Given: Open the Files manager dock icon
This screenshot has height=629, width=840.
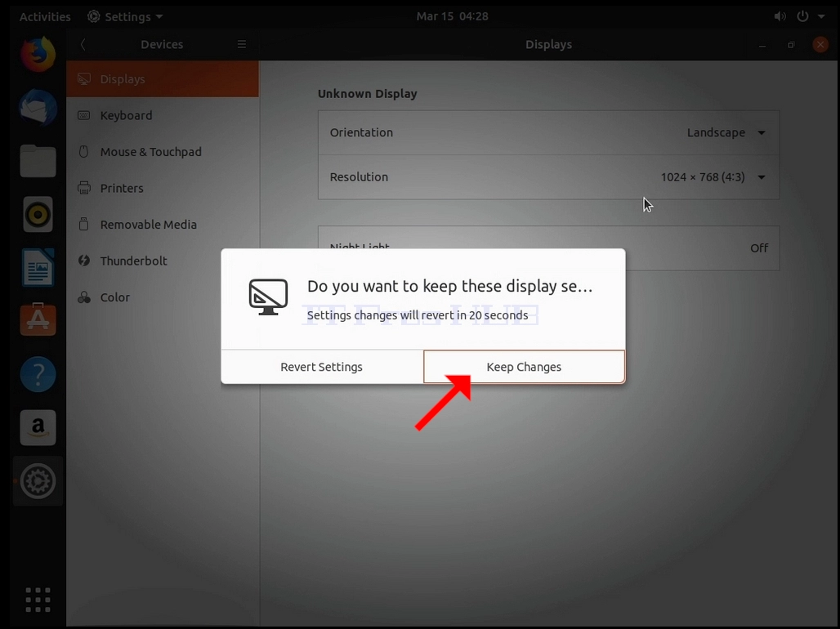Looking at the screenshot, I should tap(38, 161).
